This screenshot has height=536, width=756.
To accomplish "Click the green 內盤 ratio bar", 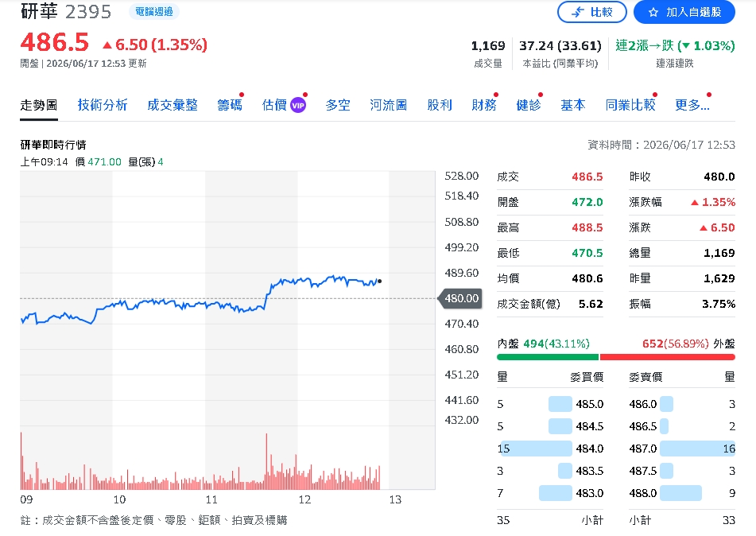I will click(547, 357).
